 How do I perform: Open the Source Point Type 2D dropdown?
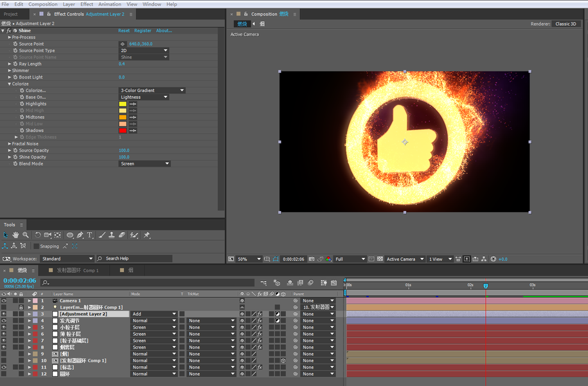coord(143,50)
